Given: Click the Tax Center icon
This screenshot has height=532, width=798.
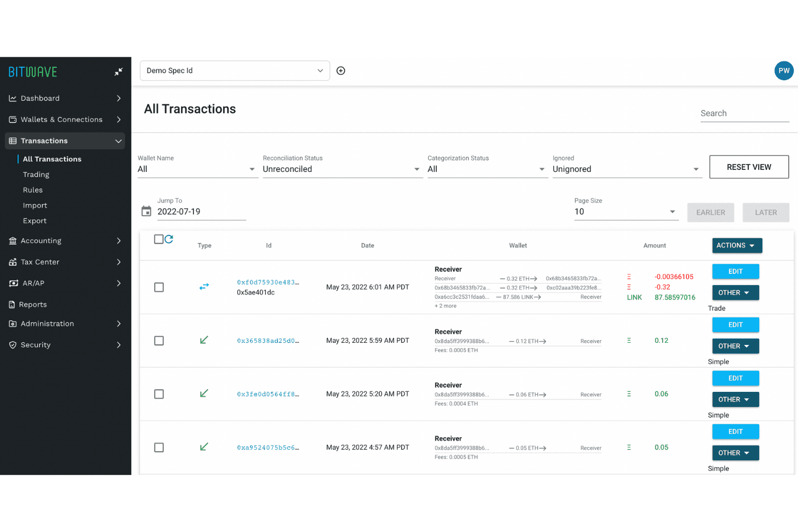Looking at the screenshot, I should (12, 262).
